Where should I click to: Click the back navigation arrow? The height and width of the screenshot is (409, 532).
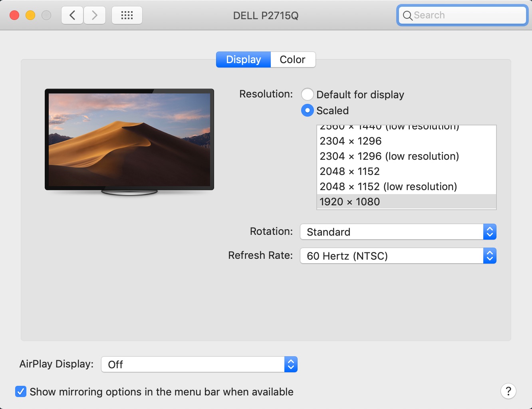coord(72,16)
